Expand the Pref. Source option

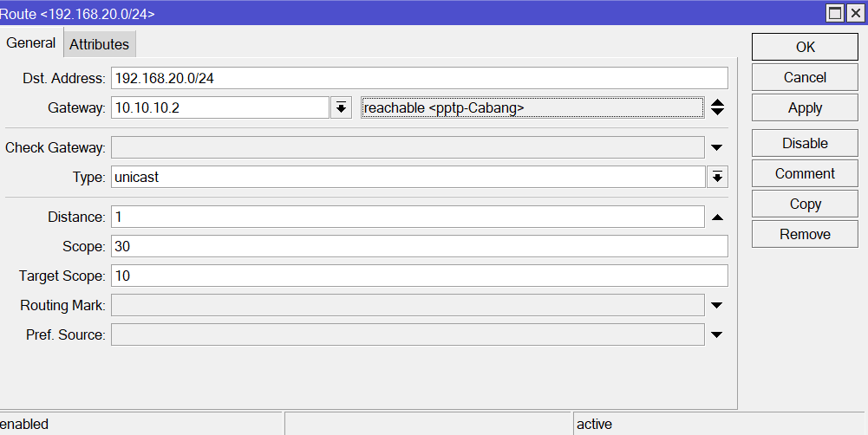pyautogui.click(x=717, y=334)
